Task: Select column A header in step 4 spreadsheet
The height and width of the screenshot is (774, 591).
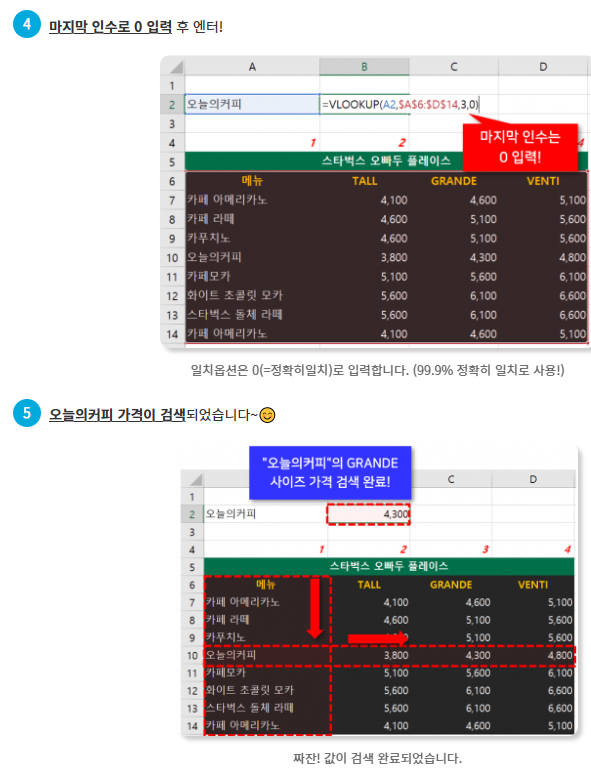Action: [x=252, y=67]
